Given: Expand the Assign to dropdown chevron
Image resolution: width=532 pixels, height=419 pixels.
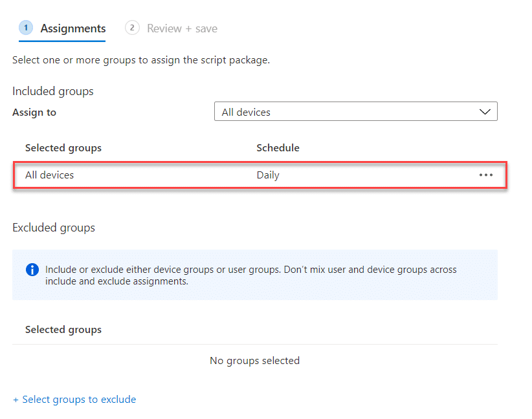Looking at the screenshot, I should click(485, 112).
